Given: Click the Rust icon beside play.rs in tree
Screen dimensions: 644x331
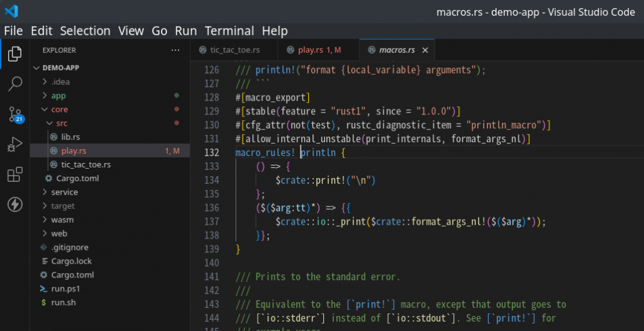Looking at the screenshot, I should pos(53,151).
